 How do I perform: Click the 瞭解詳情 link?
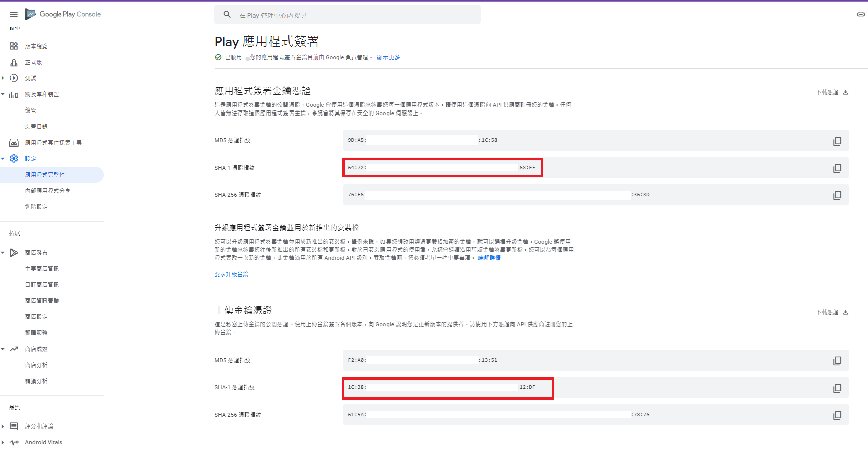[489, 258]
